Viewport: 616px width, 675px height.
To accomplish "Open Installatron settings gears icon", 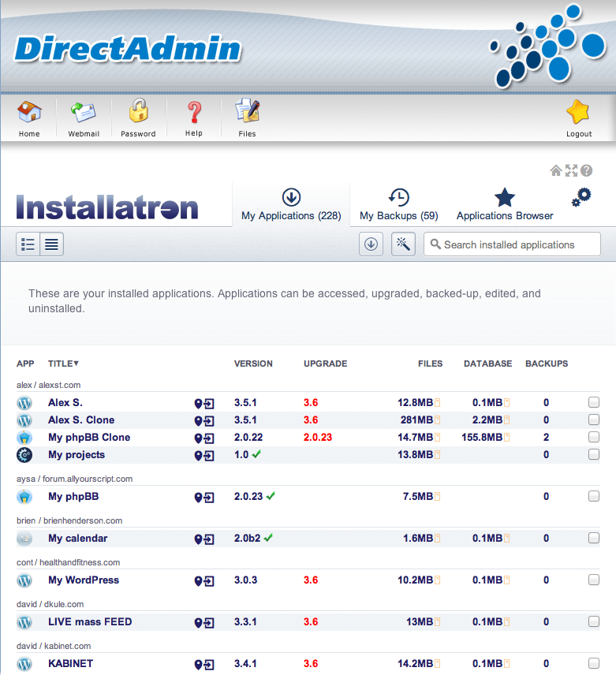I will point(581,197).
